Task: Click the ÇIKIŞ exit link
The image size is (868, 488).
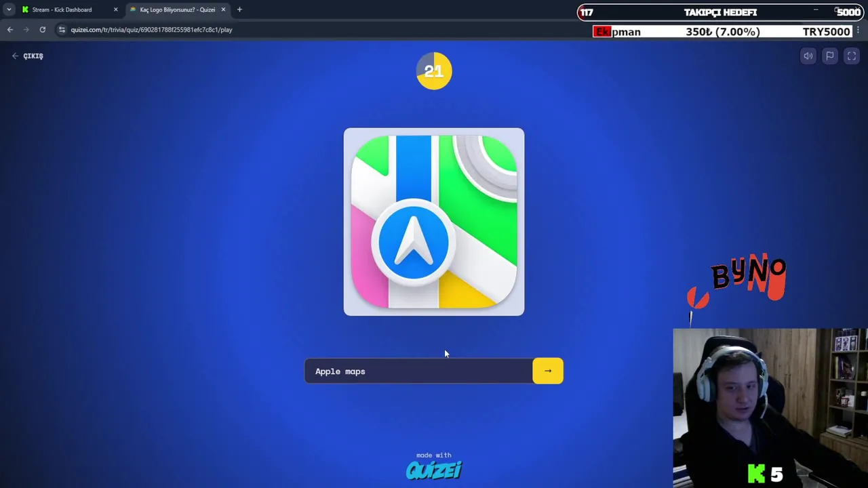Action: point(28,56)
